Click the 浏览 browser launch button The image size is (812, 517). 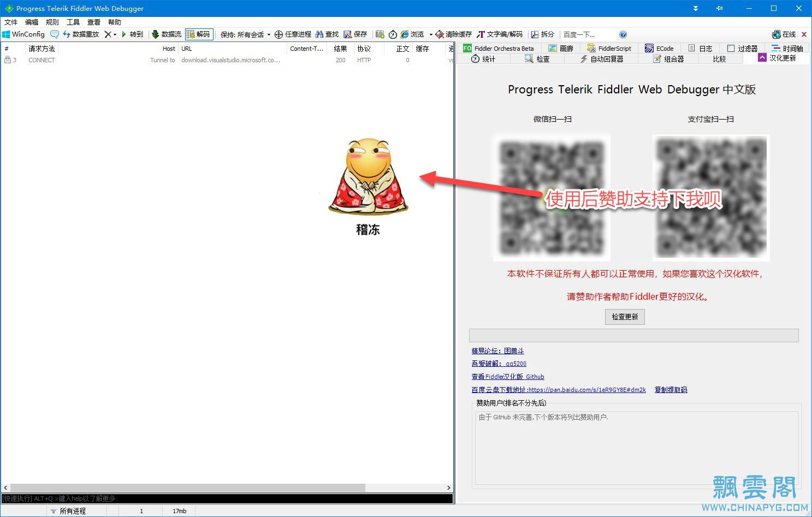click(x=413, y=34)
